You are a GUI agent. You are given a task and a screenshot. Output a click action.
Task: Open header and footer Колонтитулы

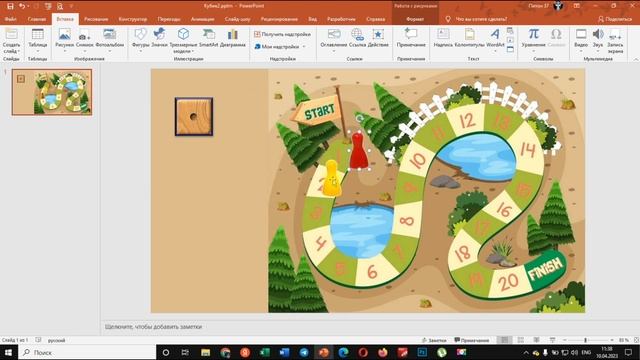tap(469, 38)
